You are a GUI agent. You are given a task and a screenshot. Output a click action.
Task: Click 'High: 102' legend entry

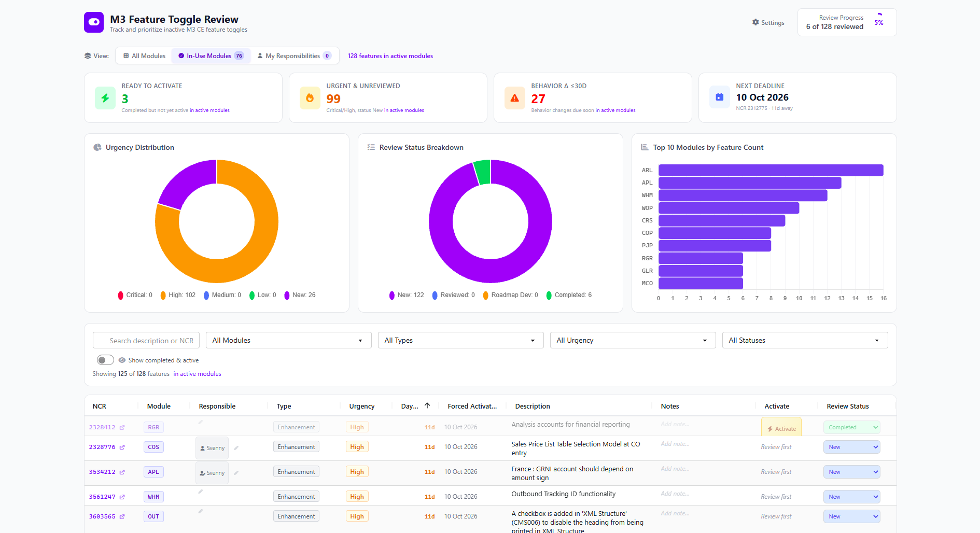point(178,295)
